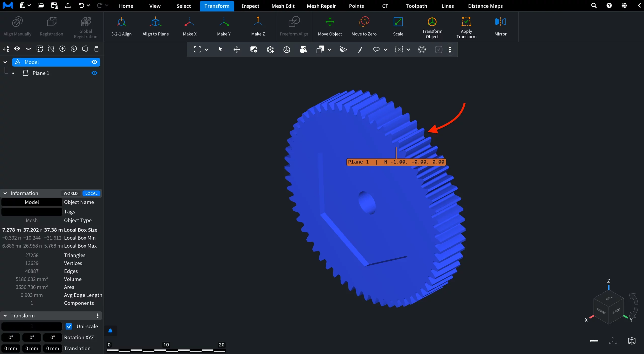The height and width of the screenshot is (354, 644).
Task: Click the Make Z axis tool
Action: [258, 26]
